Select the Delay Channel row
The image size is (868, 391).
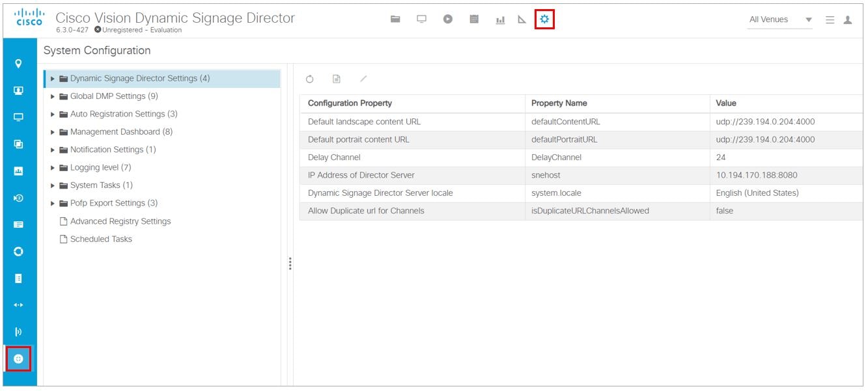click(581, 157)
